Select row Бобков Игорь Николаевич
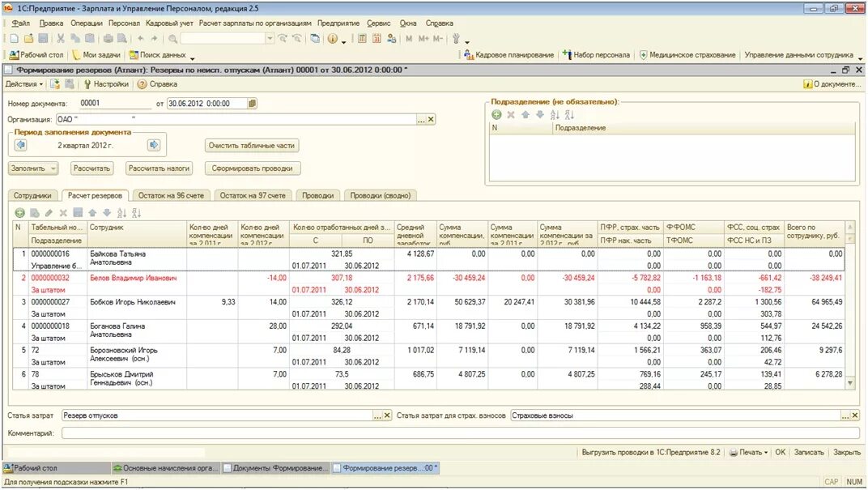The image size is (868, 490). pos(428,308)
